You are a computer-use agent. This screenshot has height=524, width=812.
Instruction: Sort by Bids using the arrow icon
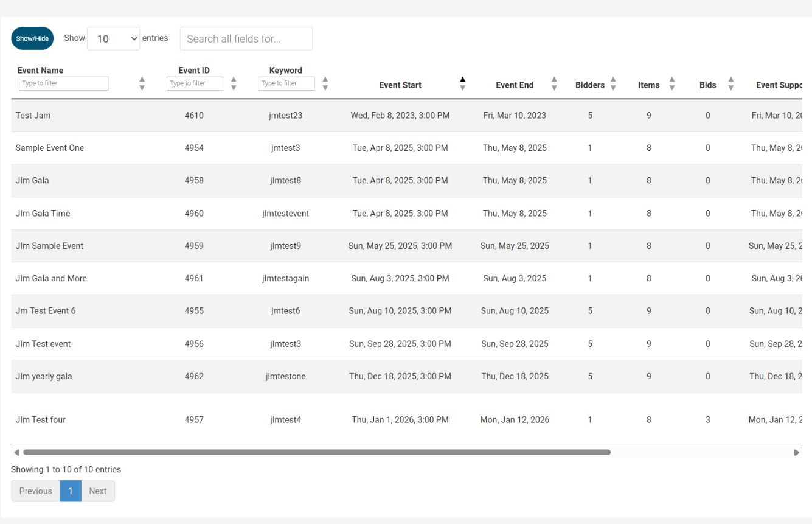731,83
